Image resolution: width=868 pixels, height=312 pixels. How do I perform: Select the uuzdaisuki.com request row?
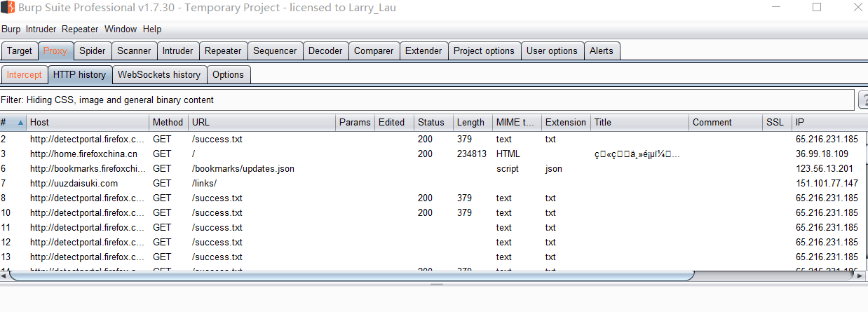434,183
